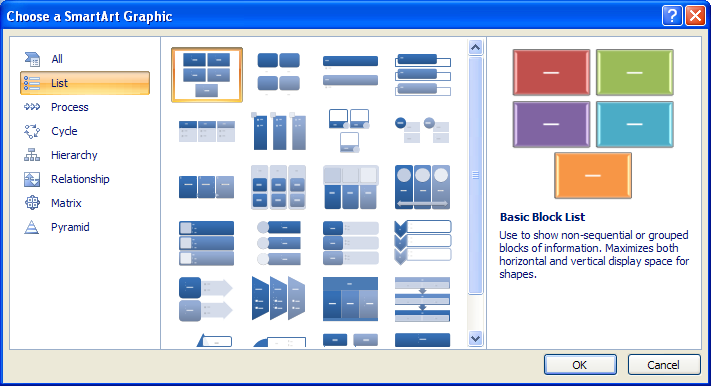Select the Picture Accent List with three tall columns

coord(278,131)
